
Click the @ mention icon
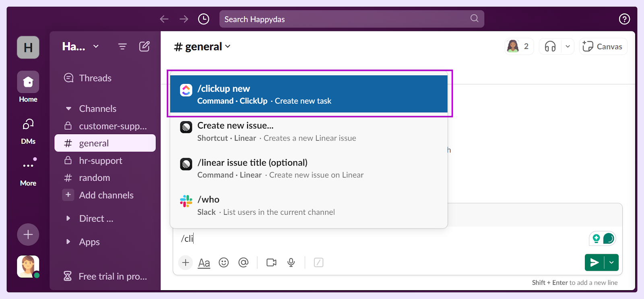pos(244,263)
